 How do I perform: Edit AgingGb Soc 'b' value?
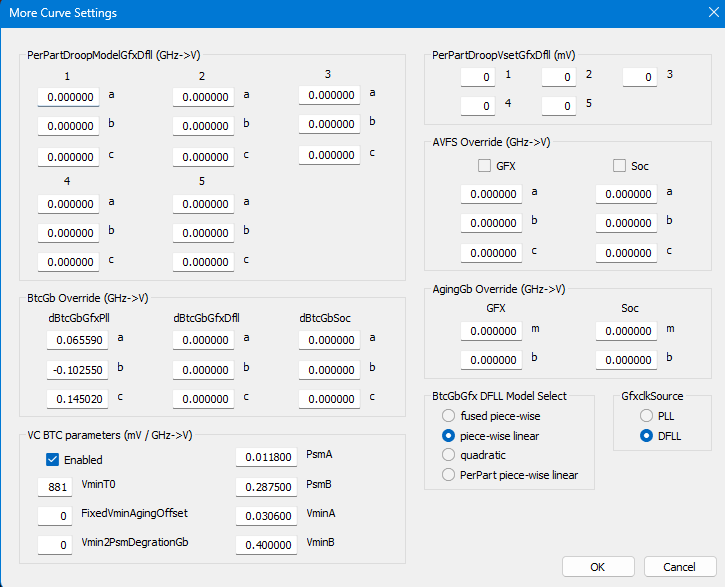[x=627, y=360]
